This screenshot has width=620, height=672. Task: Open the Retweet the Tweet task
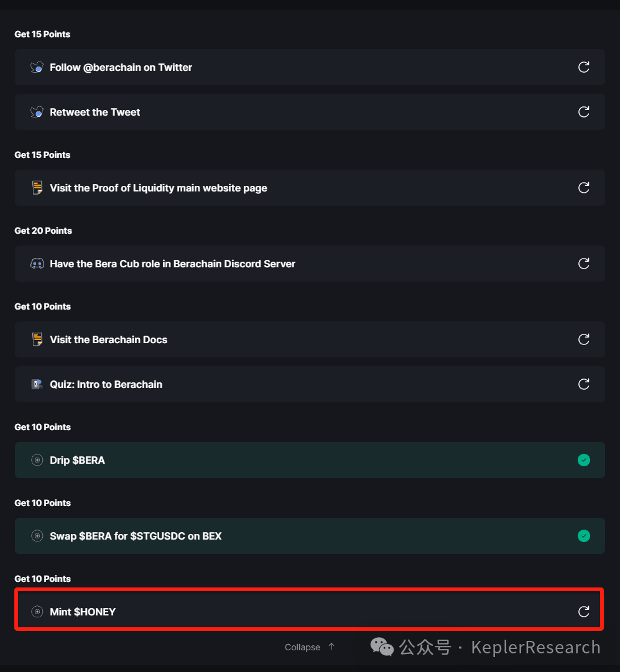(x=95, y=112)
